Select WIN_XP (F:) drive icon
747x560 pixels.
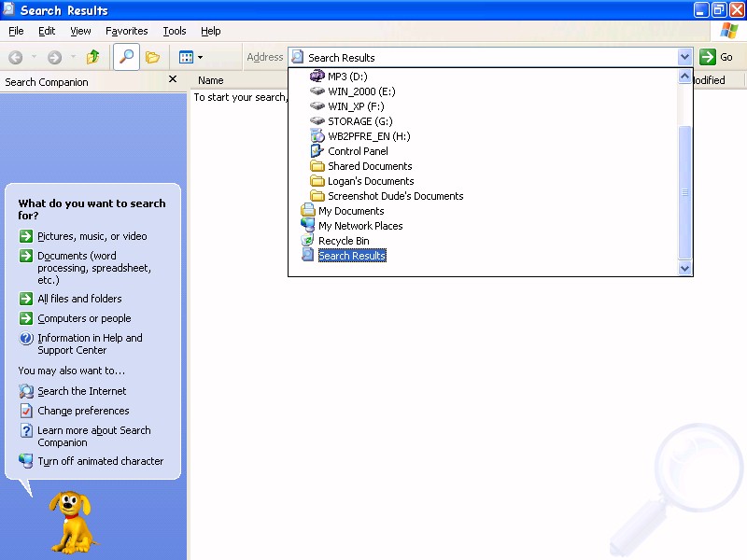pyautogui.click(x=317, y=106)
